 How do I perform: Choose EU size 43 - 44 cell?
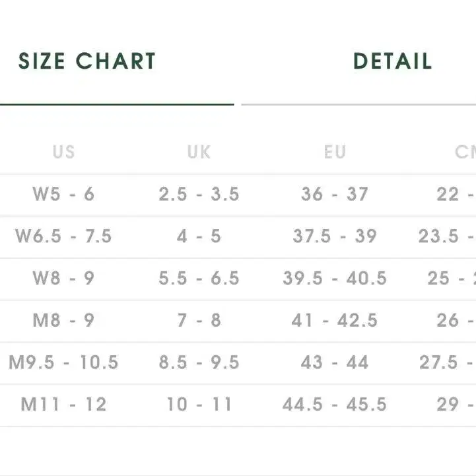point(335,362)
